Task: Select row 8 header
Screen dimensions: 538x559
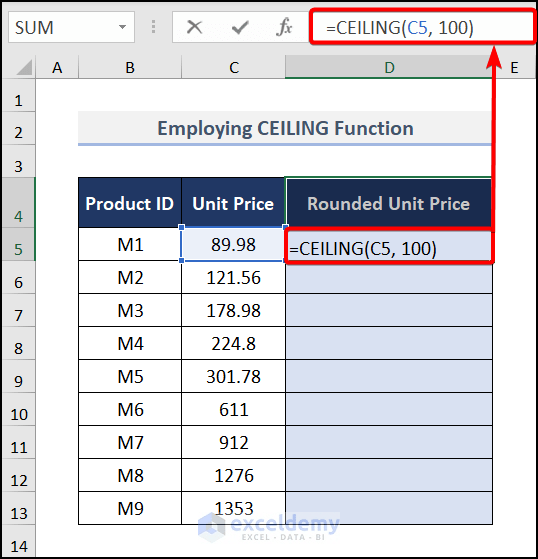Action: (19, 343)
